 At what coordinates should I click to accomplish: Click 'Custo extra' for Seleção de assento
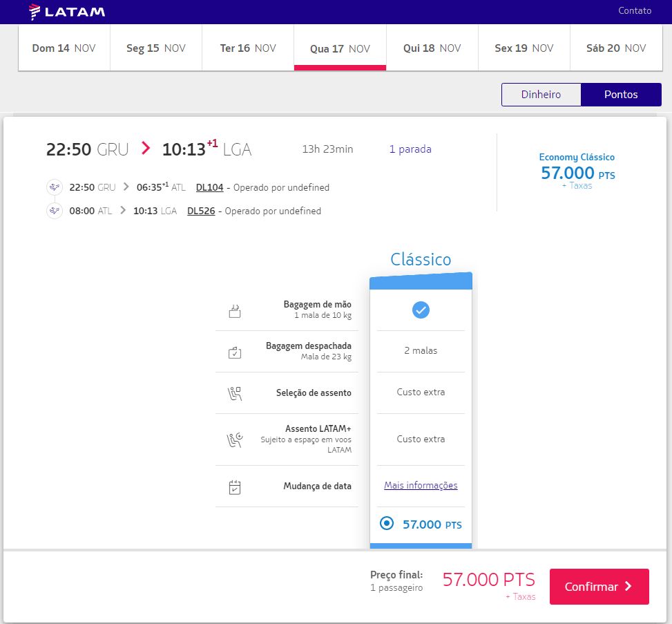click(x=421, y=392)
